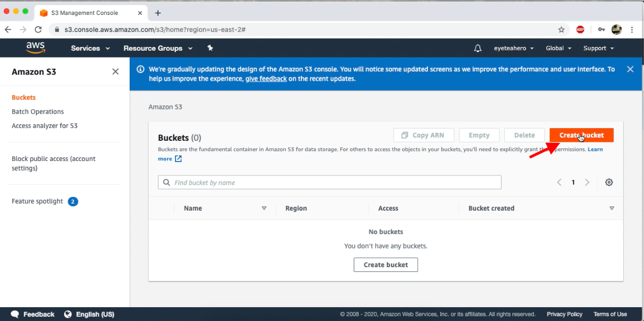Screen dimensions: 644x321
Task: Close the Amazon S3 sidebar with the X
Action: (115, 71)
